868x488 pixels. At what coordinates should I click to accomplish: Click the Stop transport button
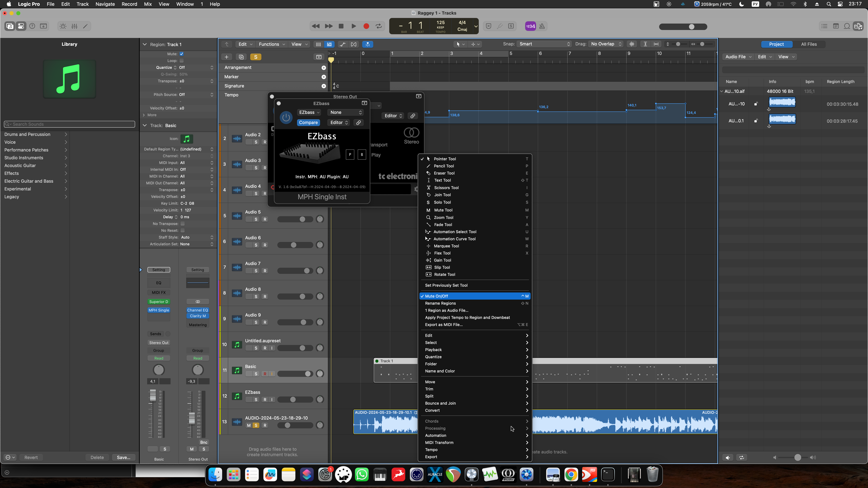point(341,26)
